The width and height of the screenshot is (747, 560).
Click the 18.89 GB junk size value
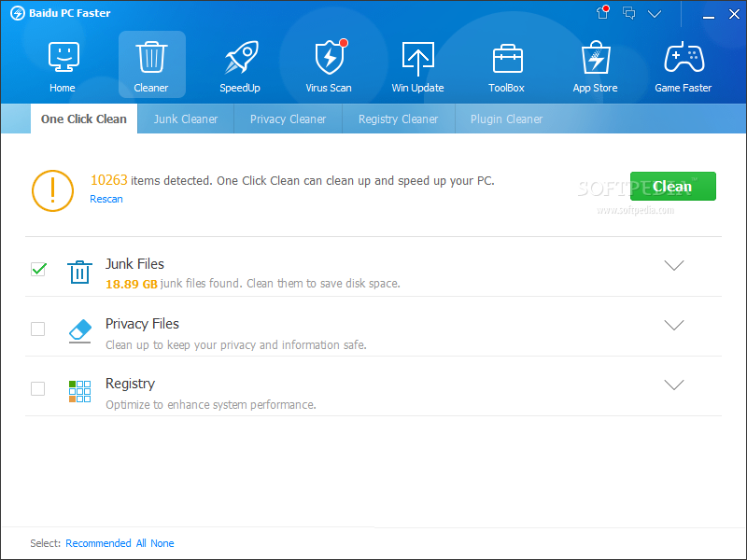[132, 285]
